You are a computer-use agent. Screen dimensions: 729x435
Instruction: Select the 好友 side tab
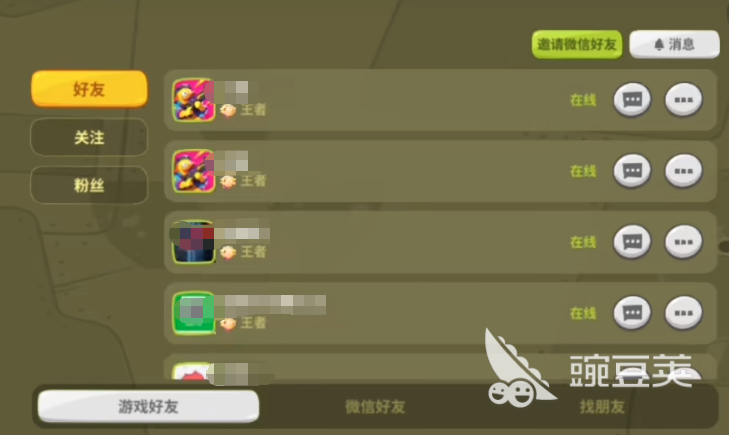pos(89,89)
